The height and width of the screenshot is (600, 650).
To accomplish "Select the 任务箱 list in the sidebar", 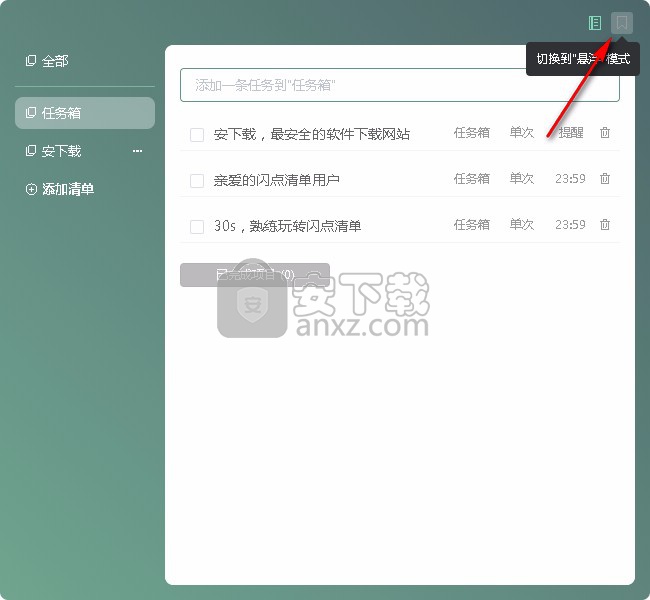I will (x=85, y=113).
